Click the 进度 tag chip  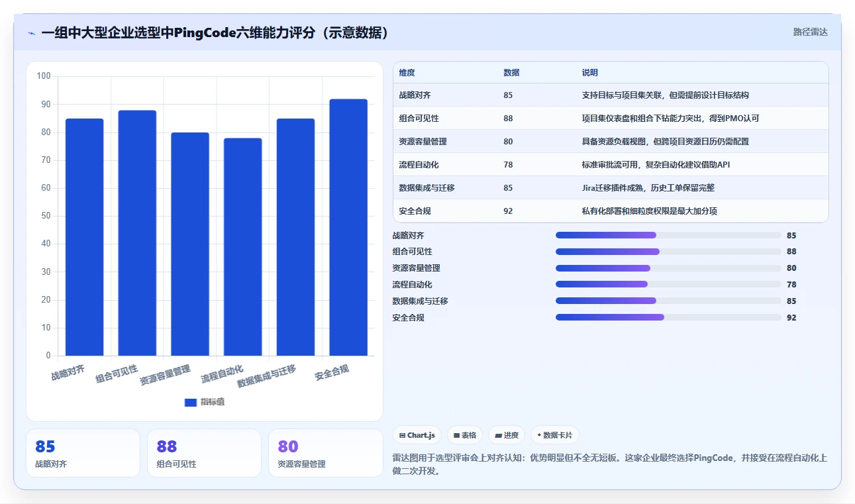tap(507, 435)
